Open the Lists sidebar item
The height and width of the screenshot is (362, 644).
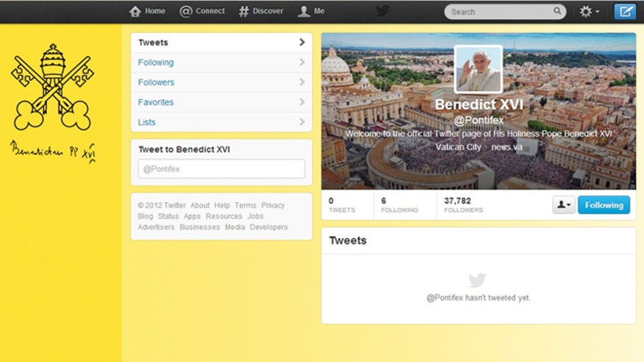(221, 123)
